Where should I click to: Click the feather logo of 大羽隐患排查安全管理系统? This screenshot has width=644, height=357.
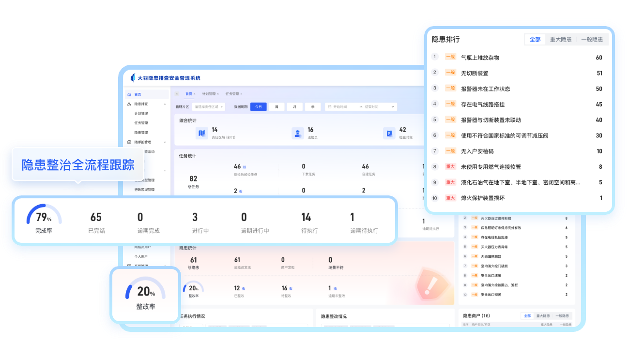coord(133,78)
